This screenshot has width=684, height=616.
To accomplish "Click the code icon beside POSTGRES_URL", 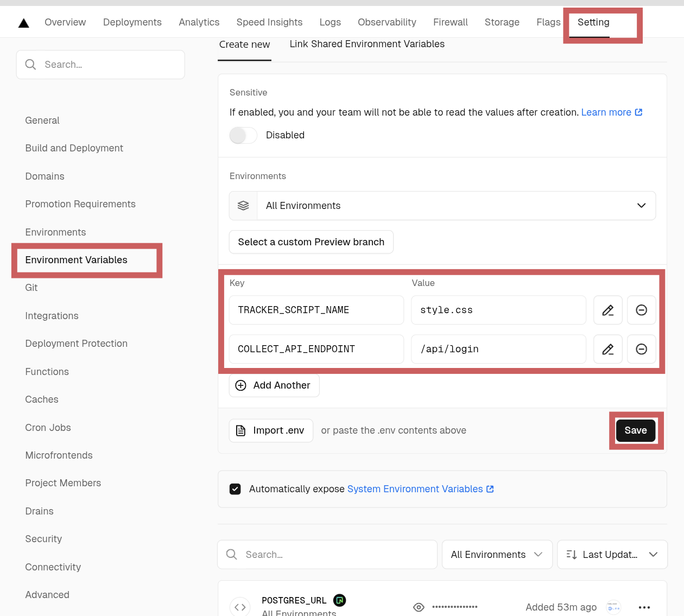I will pos(240,607).
